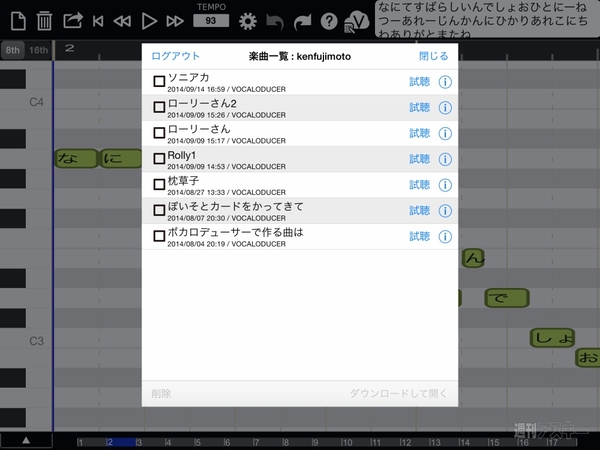Image resolution: width=600 pixels, height=450 pixels.
Task: Preview ローリーさん2 with 試聴
Action: 420,108
